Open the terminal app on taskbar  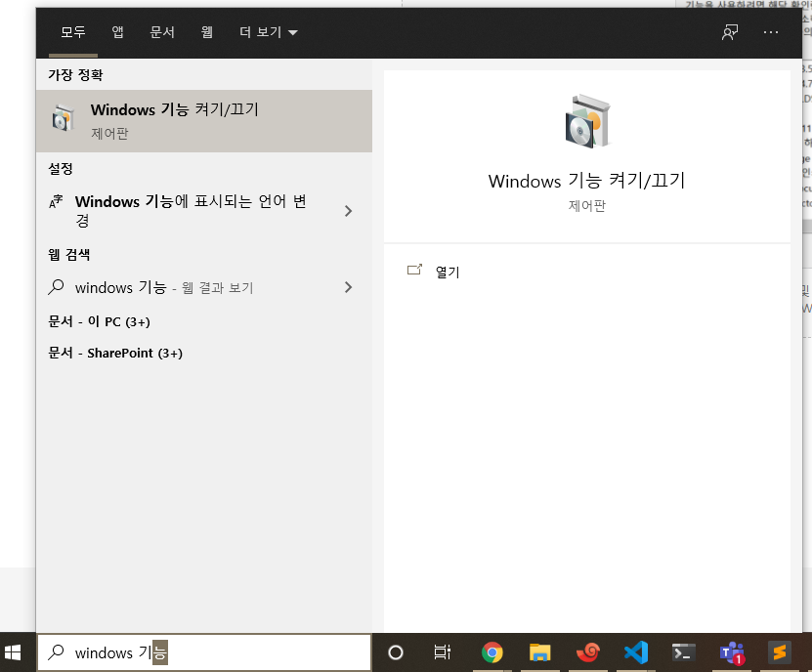(x=684, y=652)
